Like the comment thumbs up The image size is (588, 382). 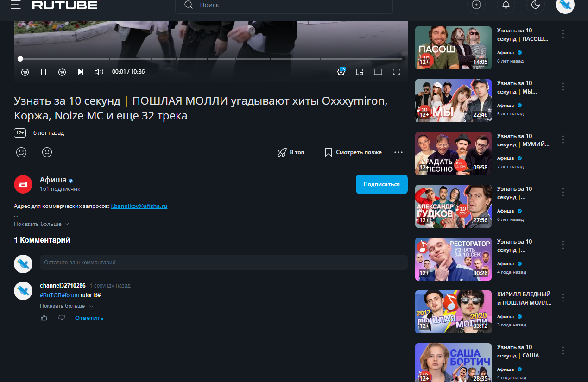pyautogui.click(x=44, y=318)
